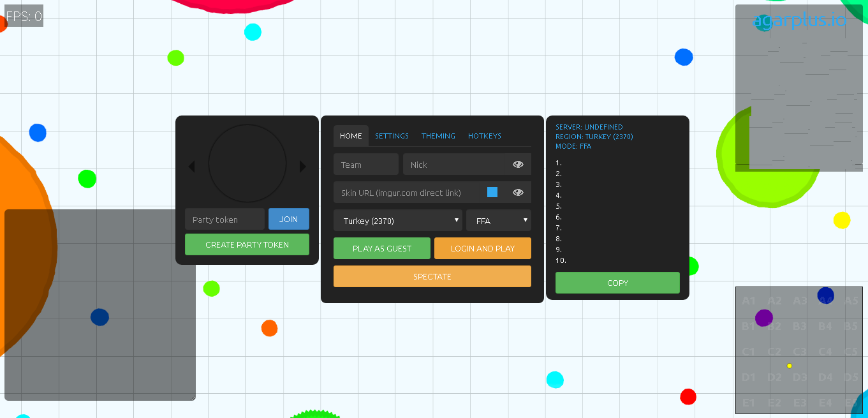Focus the Party token input field

[224, 219]
